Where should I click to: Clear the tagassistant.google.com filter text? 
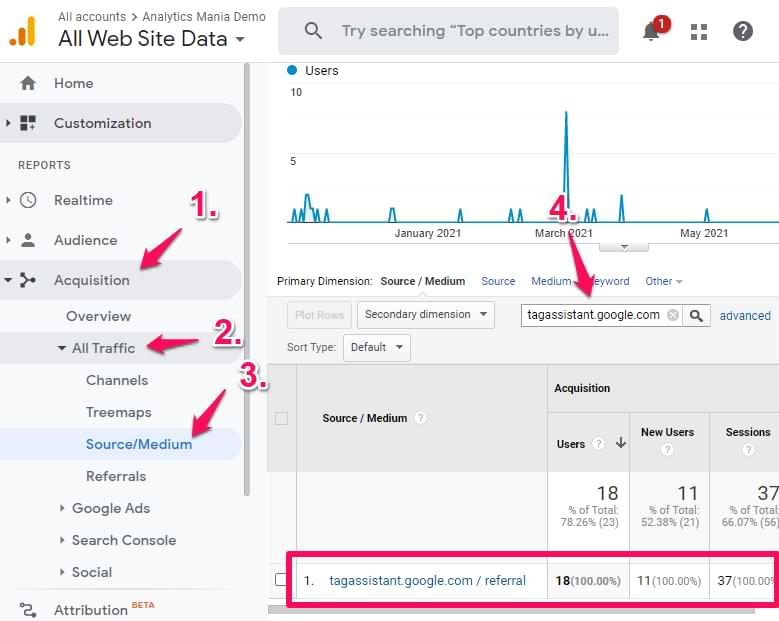point(673,315)
